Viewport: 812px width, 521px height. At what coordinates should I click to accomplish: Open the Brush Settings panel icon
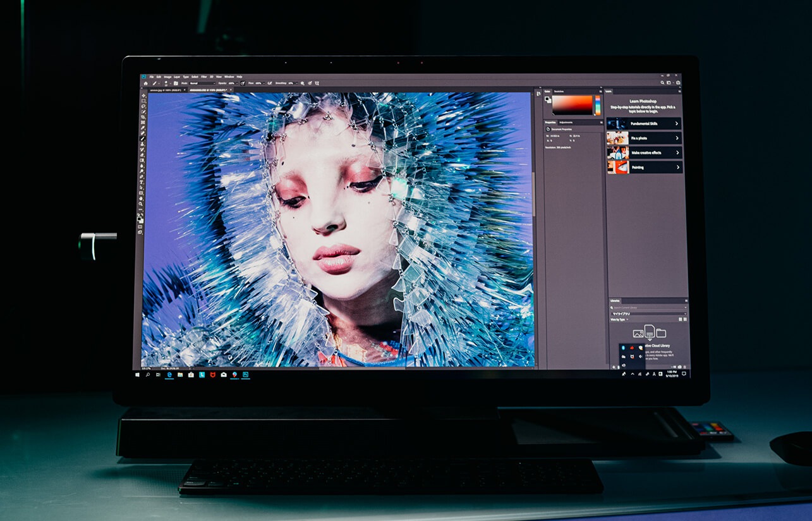pyautogui.click(x=176, y=83)
